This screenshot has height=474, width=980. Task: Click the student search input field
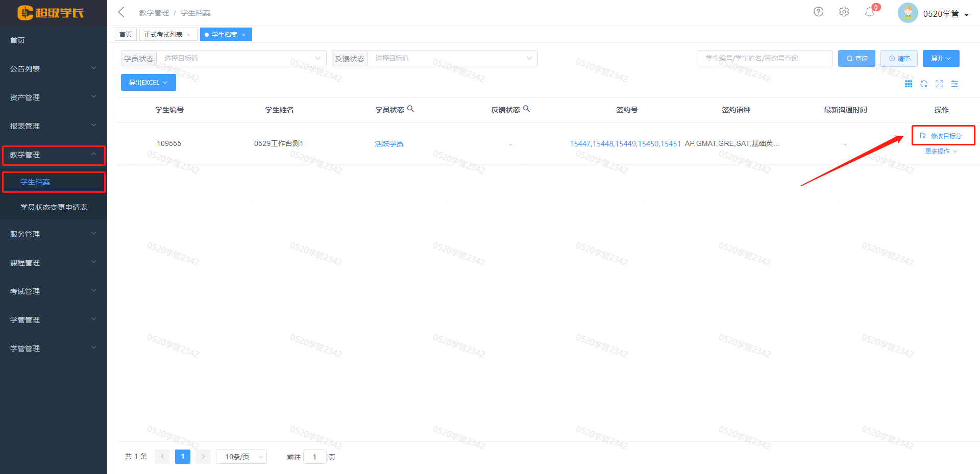click(765, 58)
